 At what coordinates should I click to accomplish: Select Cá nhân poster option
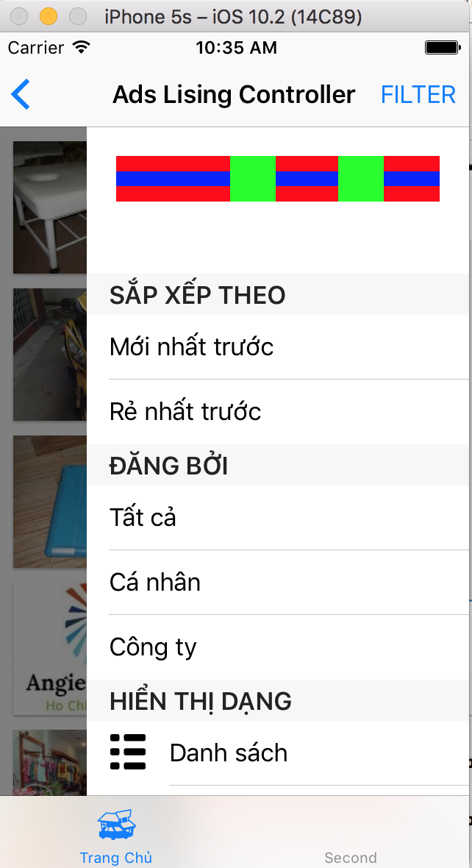[x=278, y=583]
